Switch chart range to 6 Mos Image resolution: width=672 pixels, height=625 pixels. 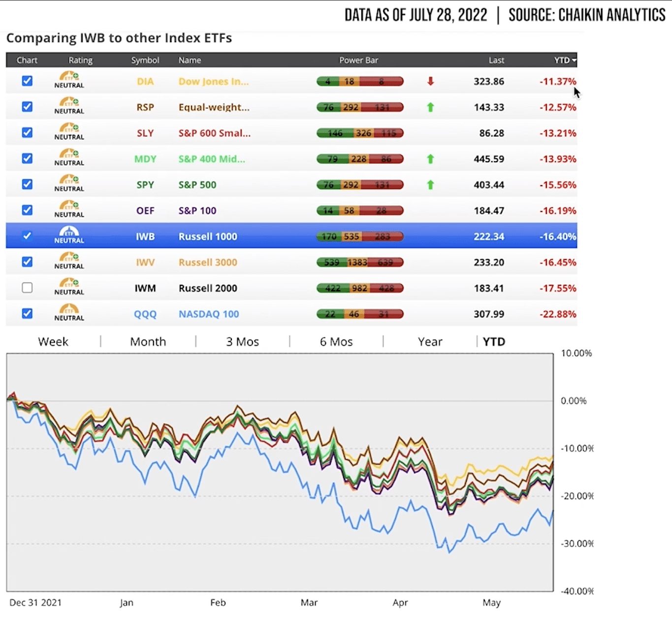coord(336,341)
